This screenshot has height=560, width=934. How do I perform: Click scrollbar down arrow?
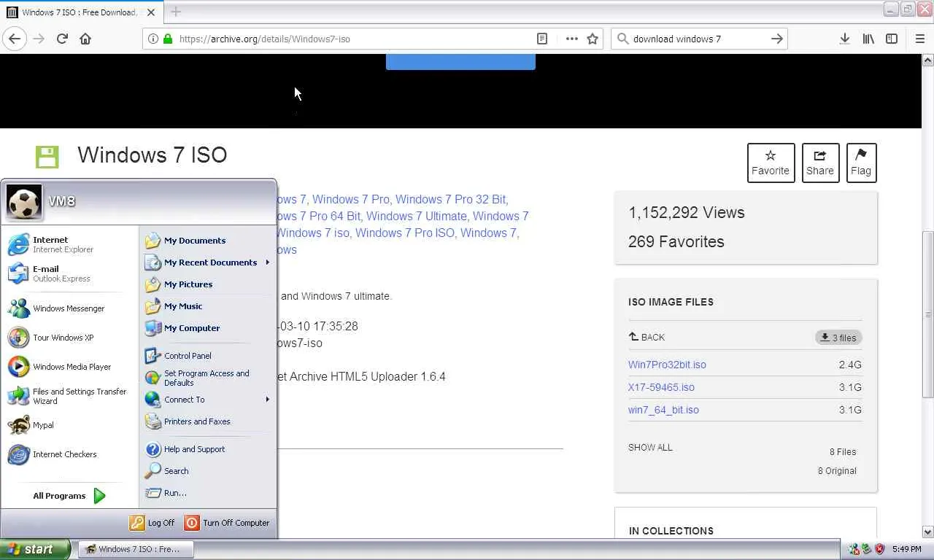point(927,532)
